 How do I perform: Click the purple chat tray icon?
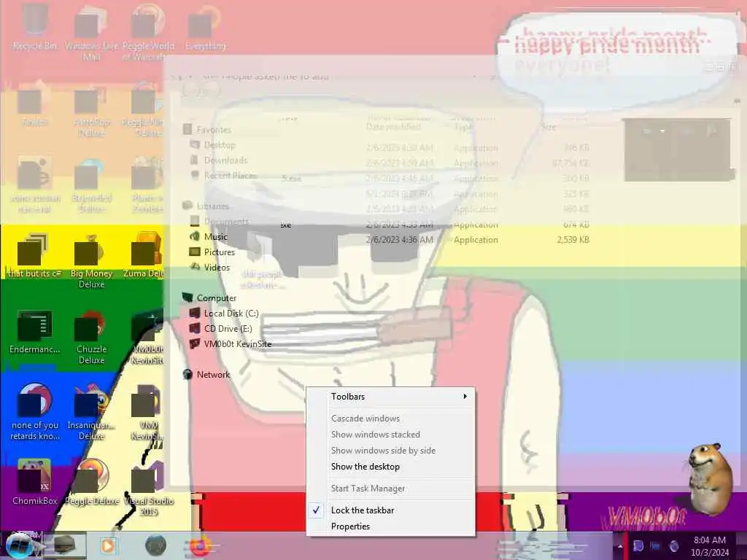click(638, 545)
